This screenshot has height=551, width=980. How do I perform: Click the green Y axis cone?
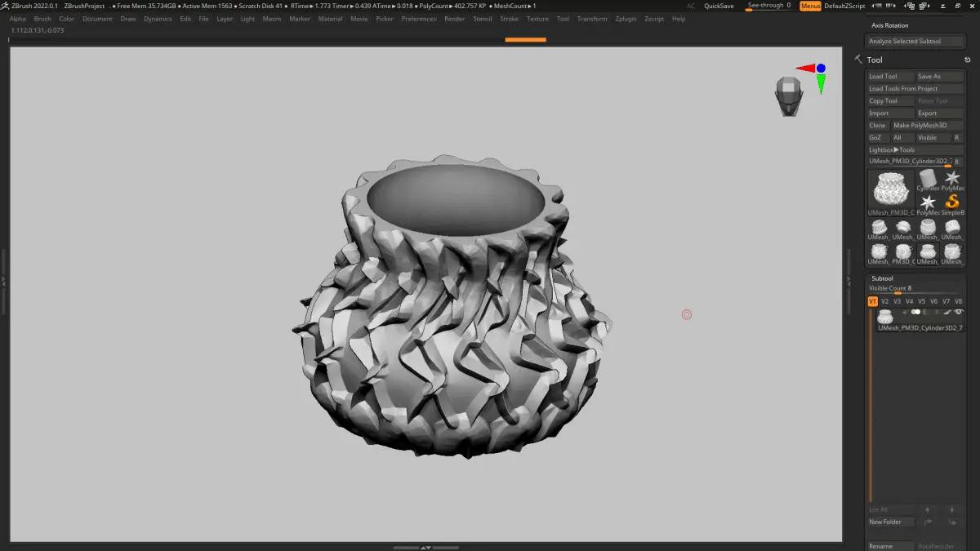point(821,83)
